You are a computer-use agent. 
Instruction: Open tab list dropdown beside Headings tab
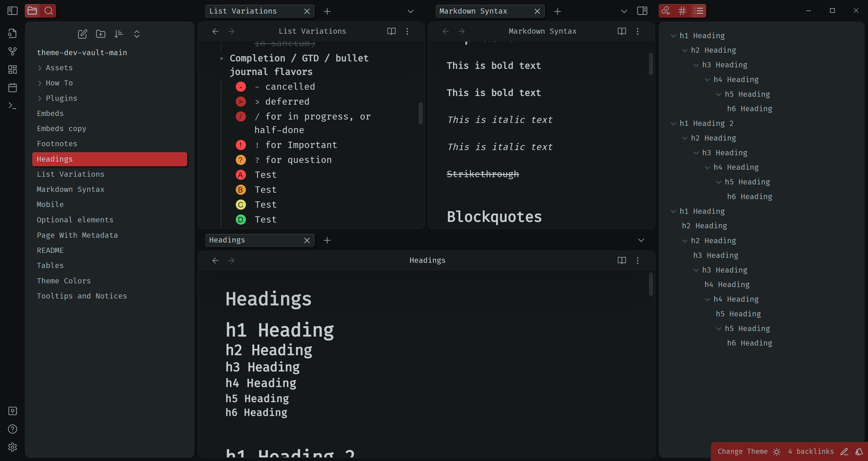pos(641,240)
